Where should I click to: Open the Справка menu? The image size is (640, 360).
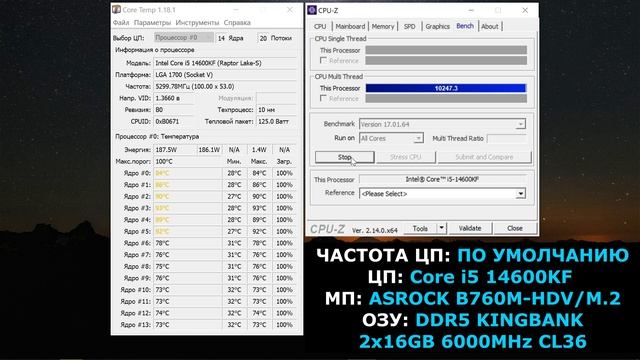click(237, 22)
